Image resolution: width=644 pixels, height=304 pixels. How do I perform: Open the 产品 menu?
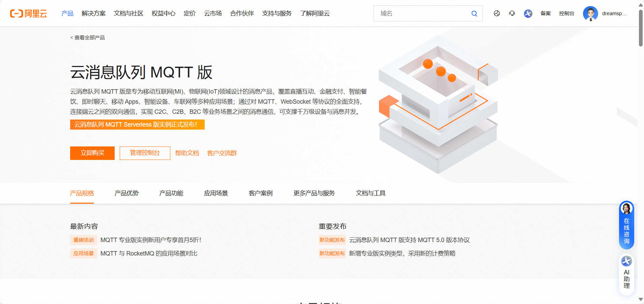click(x=67, y=13)
